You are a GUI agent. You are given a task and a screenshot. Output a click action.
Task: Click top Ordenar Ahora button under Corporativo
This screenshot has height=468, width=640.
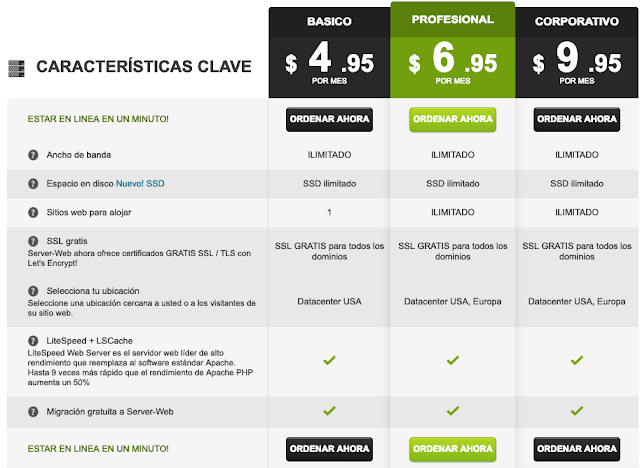click(577, 119)
